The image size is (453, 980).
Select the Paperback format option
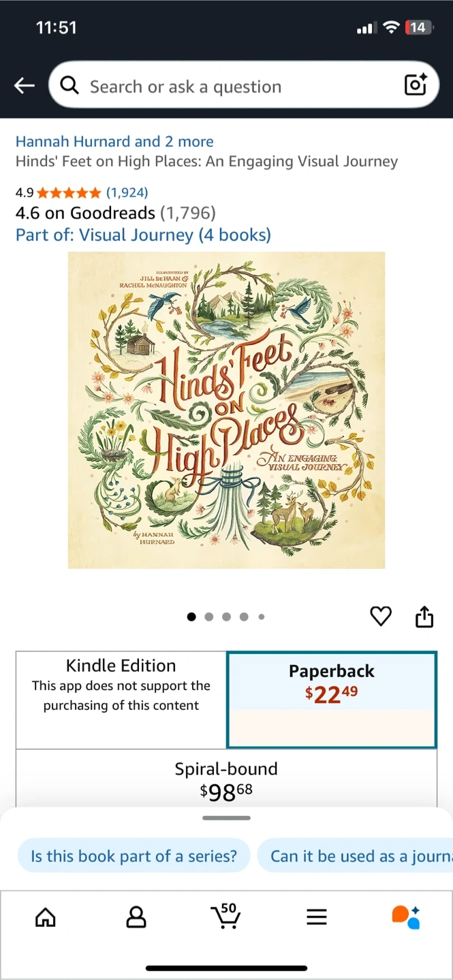pyautogui.click(x=332, y=700)
